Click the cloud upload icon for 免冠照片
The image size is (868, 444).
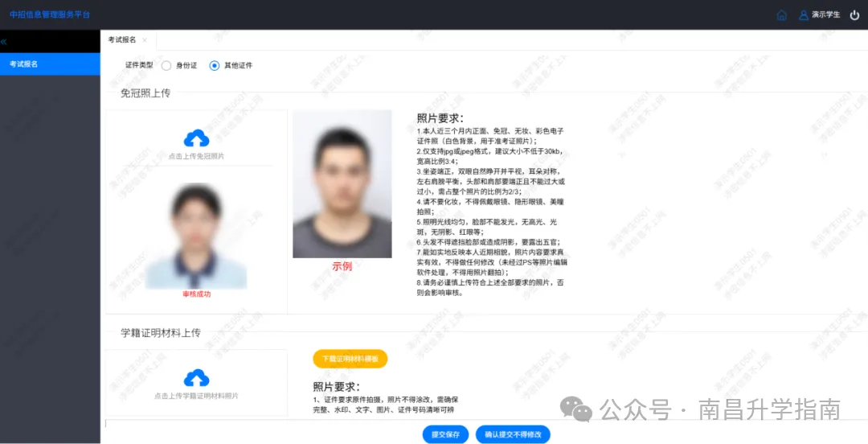[196, 138]
